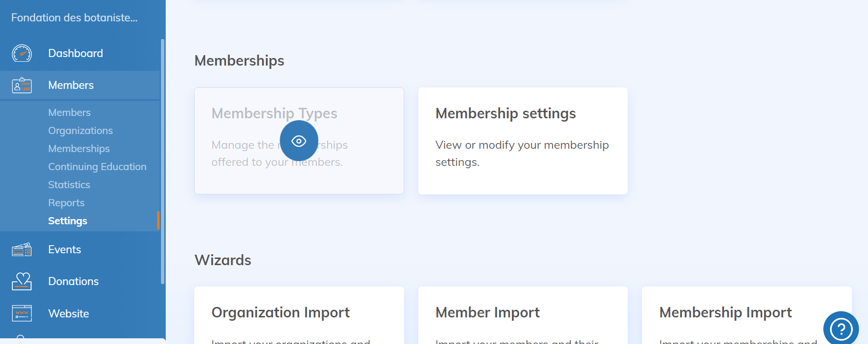Open the Organization Import wizard

(299, 315)
